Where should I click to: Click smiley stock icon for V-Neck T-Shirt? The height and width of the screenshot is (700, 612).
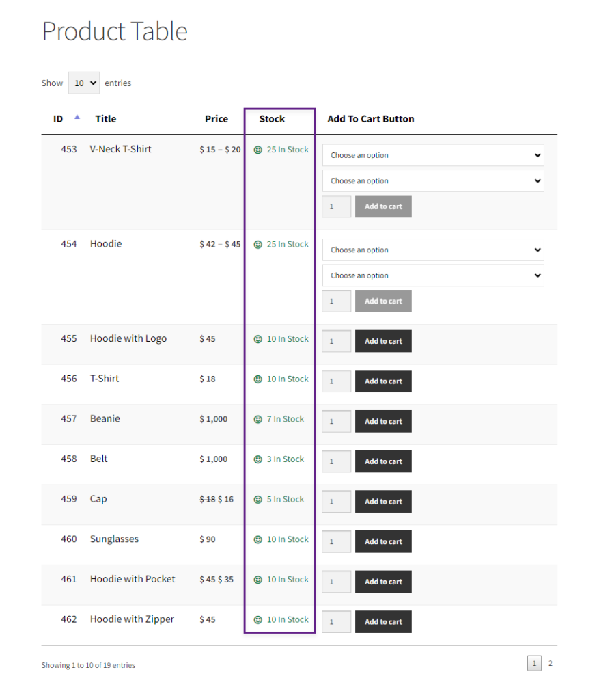pos(258,150)
